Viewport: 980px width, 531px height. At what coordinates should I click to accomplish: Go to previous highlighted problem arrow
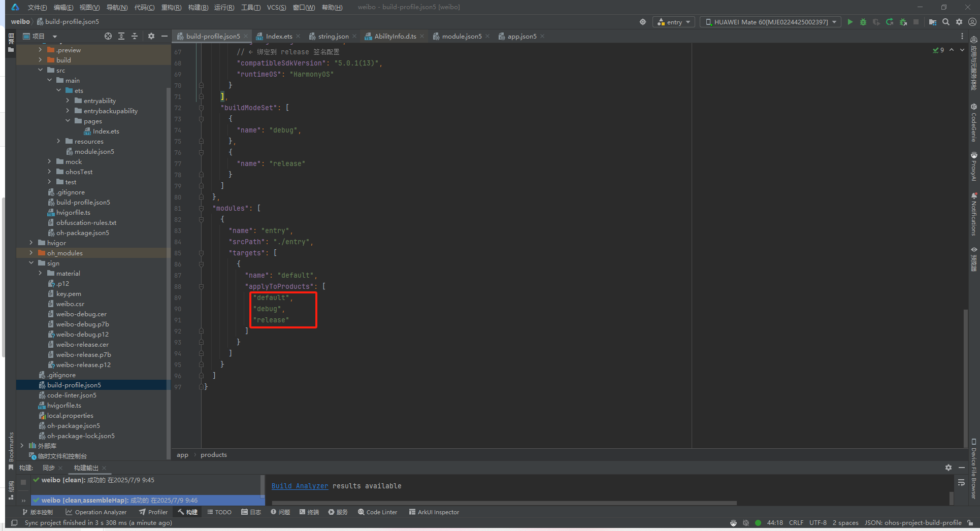(x=952, y=50)
